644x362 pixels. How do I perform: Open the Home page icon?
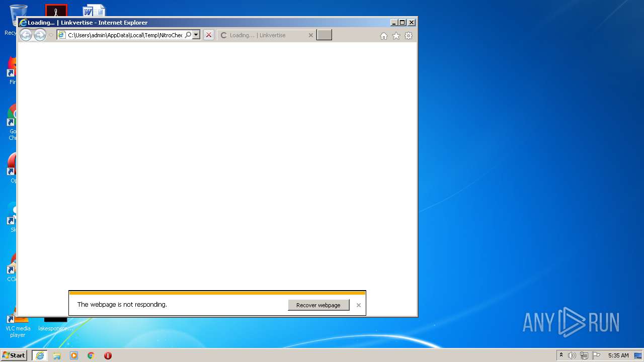[384, 36]
